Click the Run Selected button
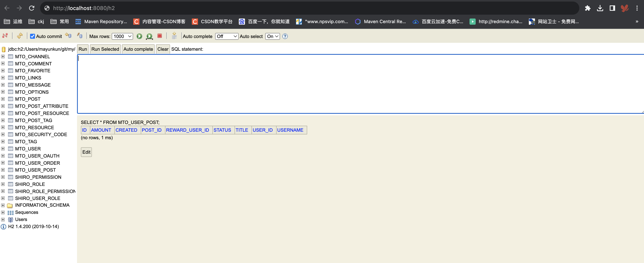Image resolution: width=644 pixels, height=263 pixels. [x=105, y=49]
